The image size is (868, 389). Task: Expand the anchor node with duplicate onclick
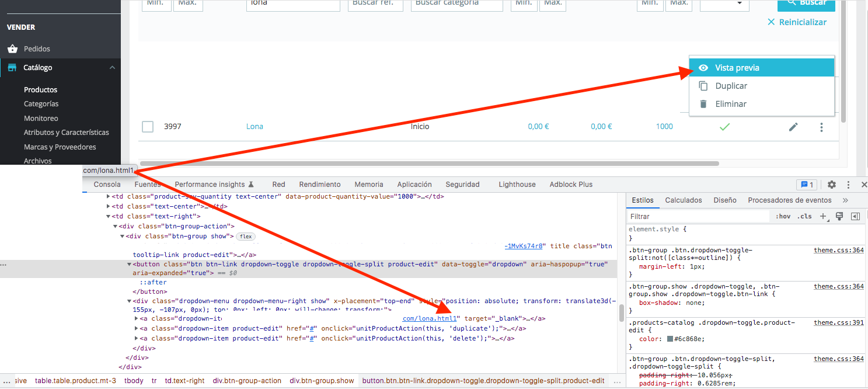[x=136, y=328]
